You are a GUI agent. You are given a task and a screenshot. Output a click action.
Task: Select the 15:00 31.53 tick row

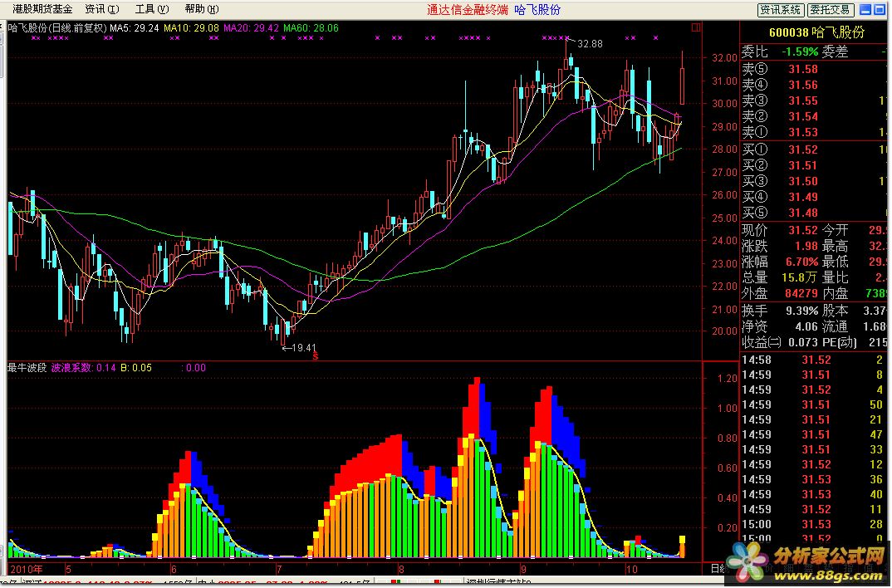click(815, 524)
